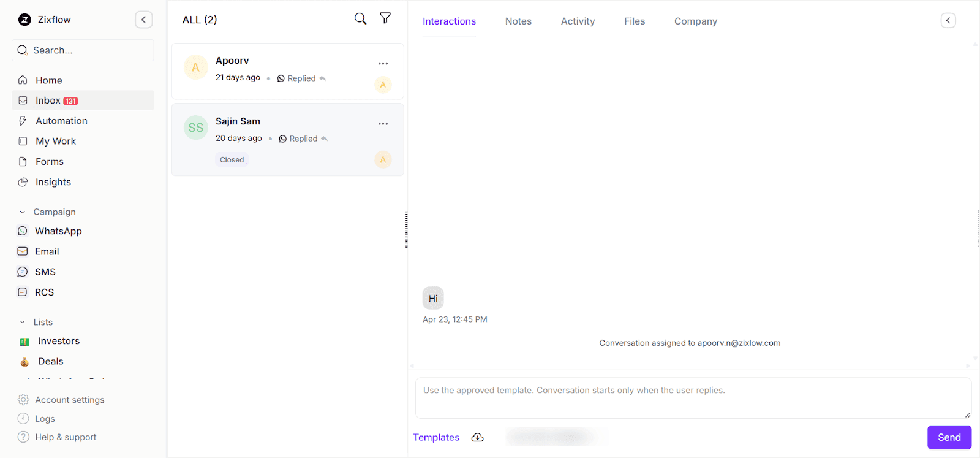Viewport: 980px width, 458px height.
Task: Collapse the left sidebar panel
Action: pyautogui.click(x=143, y=20)
